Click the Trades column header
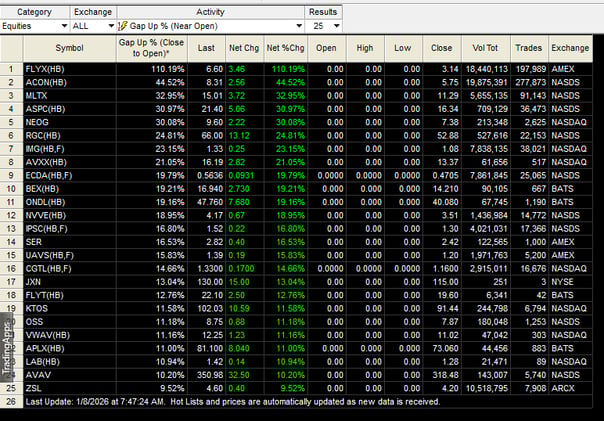The height and width of the screenshot is (421, 604). (x=529, y=48)
